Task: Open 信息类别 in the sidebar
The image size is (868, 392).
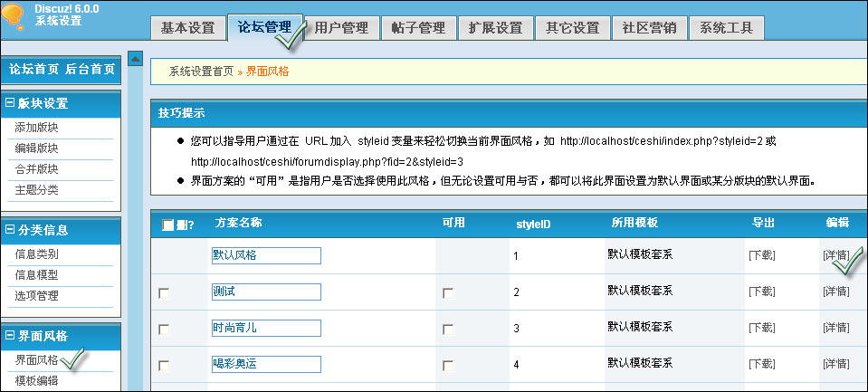Action: point(36,254)
